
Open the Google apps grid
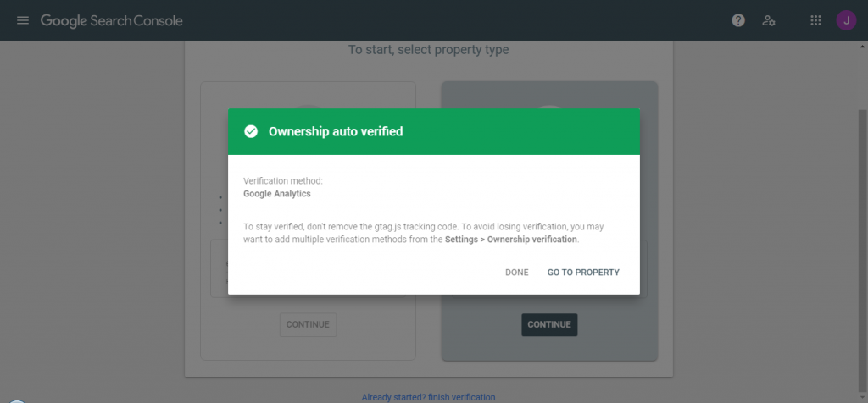point(815,21)
